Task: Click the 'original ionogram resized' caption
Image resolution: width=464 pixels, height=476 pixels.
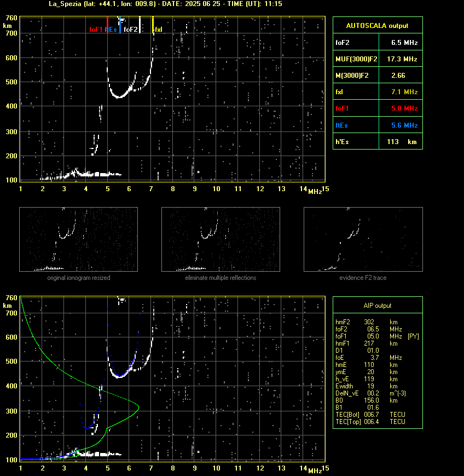Action: 79,278
